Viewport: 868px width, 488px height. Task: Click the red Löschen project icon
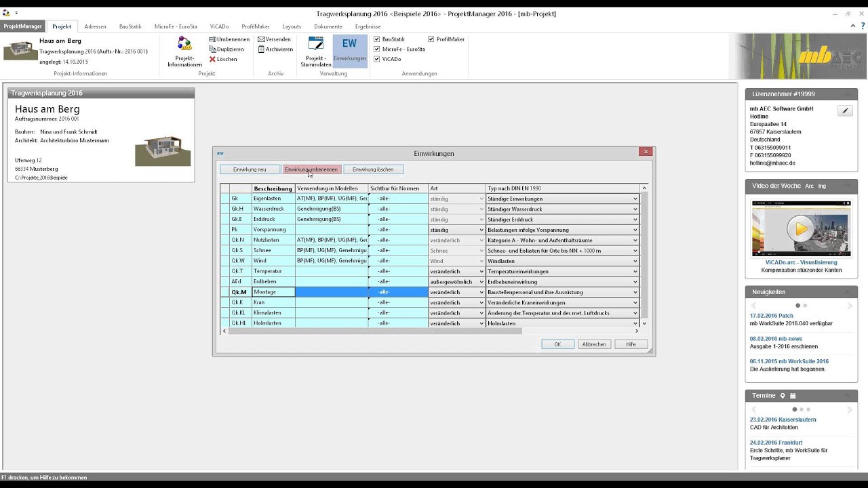pos(212,59)
